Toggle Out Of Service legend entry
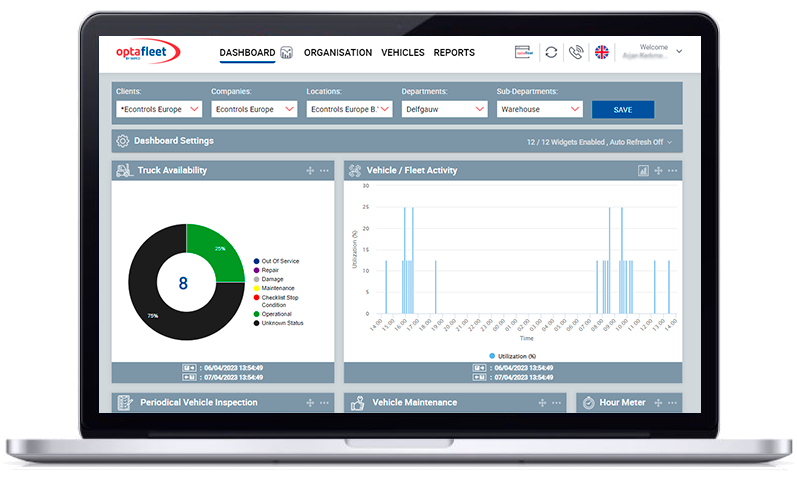 pos(276,261)
